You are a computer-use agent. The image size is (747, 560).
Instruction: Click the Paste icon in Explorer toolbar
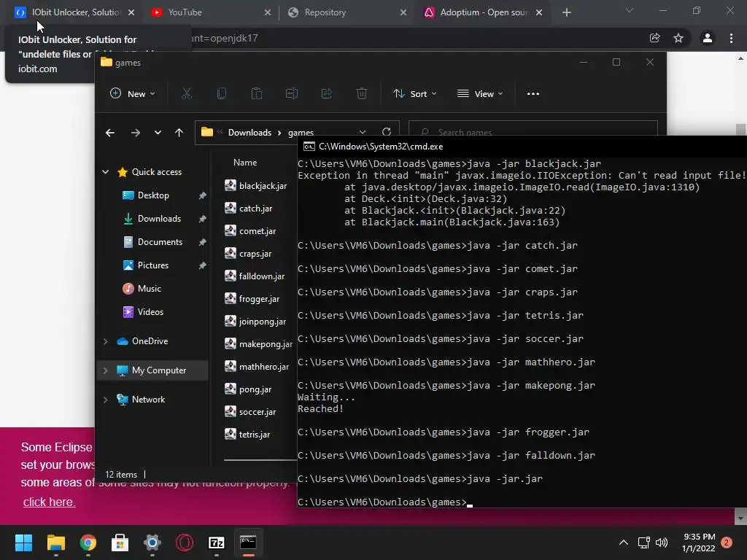(x=257, y=94)
